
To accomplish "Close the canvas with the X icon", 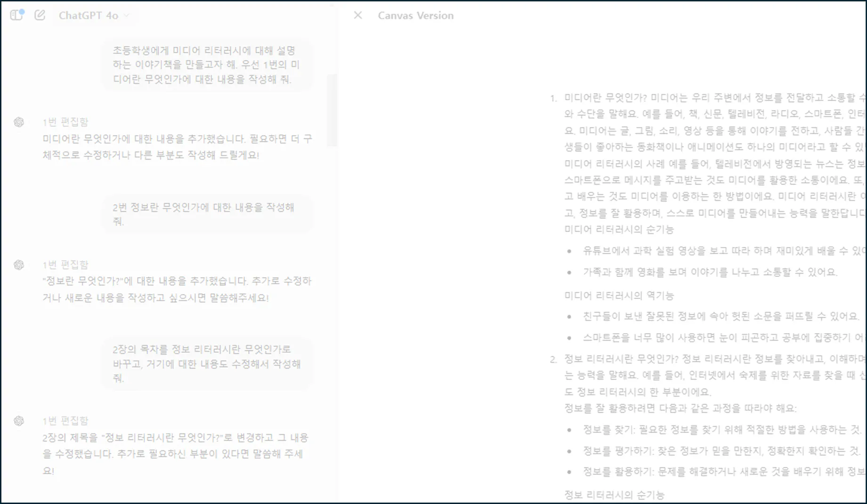I will click(x=357, y=15).
